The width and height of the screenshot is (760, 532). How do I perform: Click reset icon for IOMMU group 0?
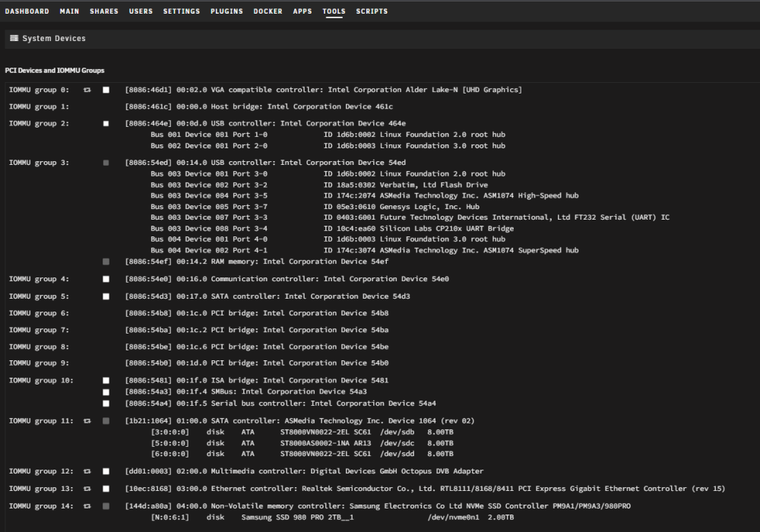coord(87,90)
